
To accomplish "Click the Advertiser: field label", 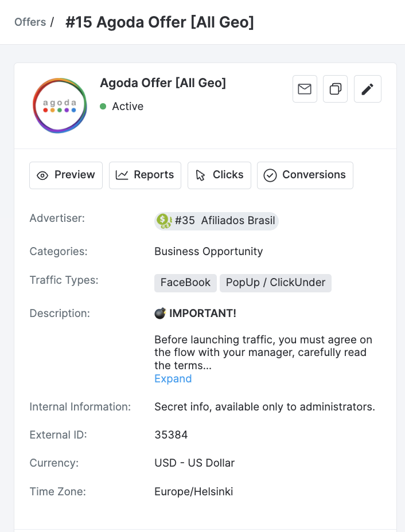I will [x=57, y=218].
